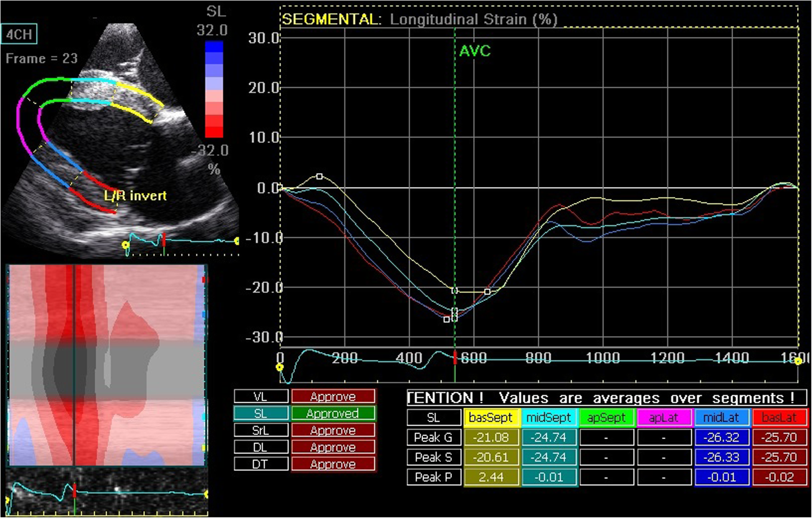The image size is (812, 518).
Task: Select the basSept segment header
Action: 491,417
